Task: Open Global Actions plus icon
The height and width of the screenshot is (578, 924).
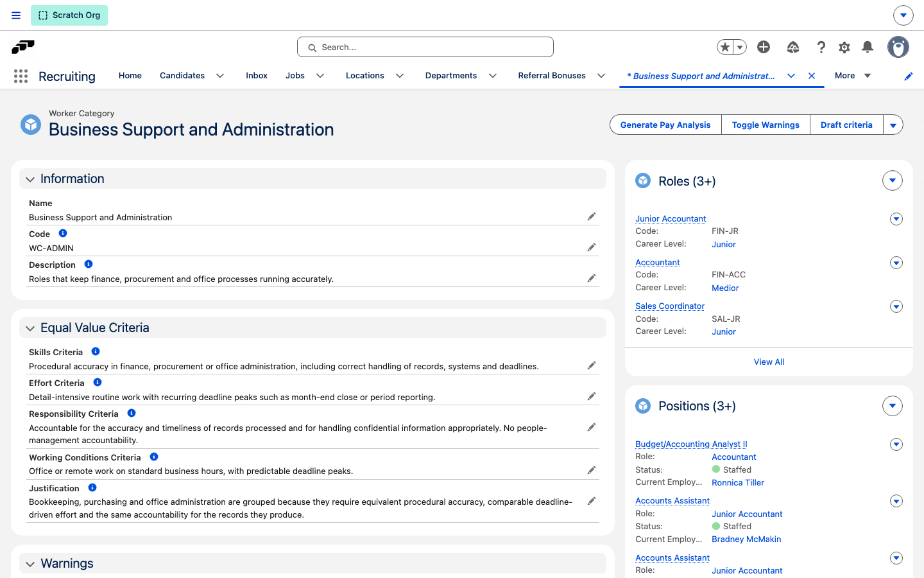Action: [x=764, y=47]
